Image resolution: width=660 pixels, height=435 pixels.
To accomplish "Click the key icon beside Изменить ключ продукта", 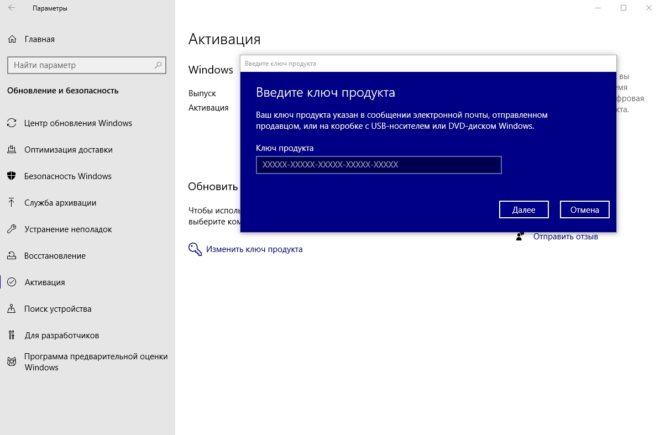I will tap(195, 249).
